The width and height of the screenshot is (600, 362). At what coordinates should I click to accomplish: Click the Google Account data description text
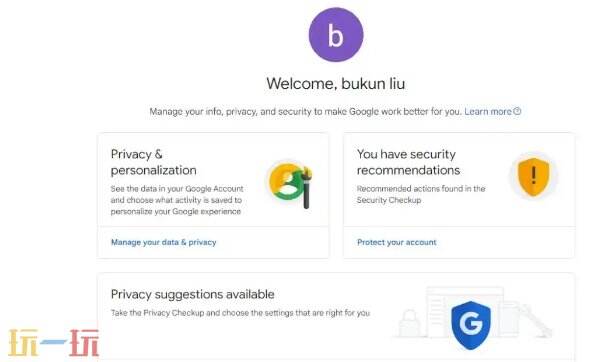(x=177, y=200)
